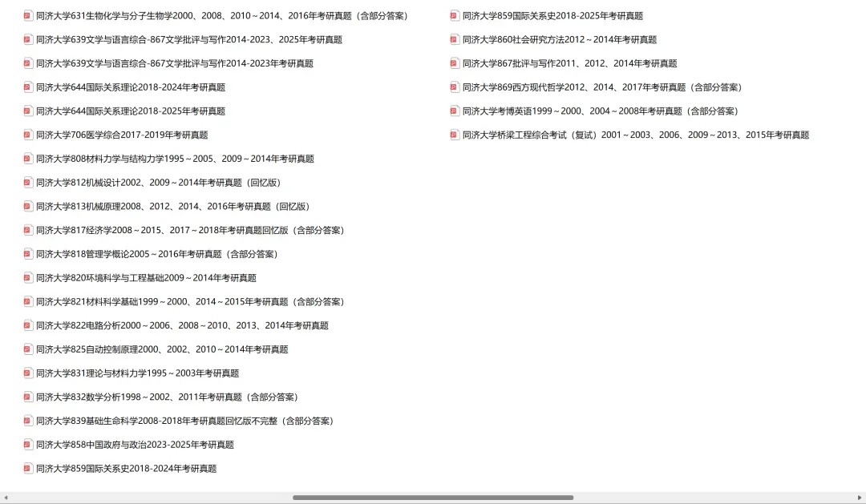Select file name 桥梁工程综合考试（复试）2001～2003
Screen dimensions: 866x504
click(x=636, y=135)
